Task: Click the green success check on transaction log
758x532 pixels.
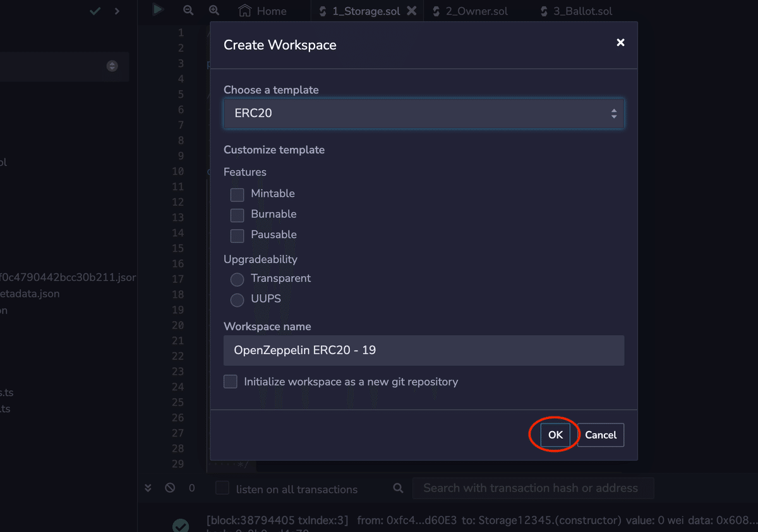Action: [181, 526]
